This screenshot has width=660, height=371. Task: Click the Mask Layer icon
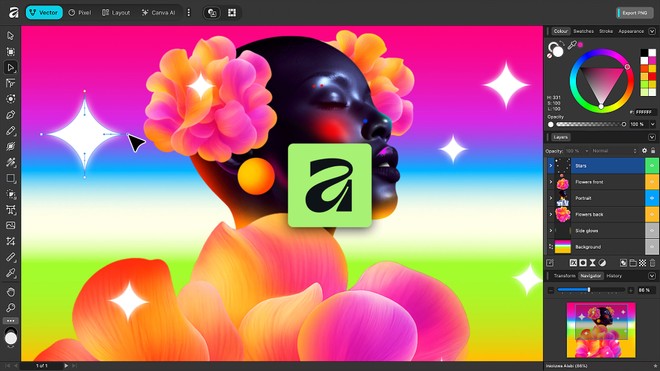pyautogui.click(x=583, y=263)
